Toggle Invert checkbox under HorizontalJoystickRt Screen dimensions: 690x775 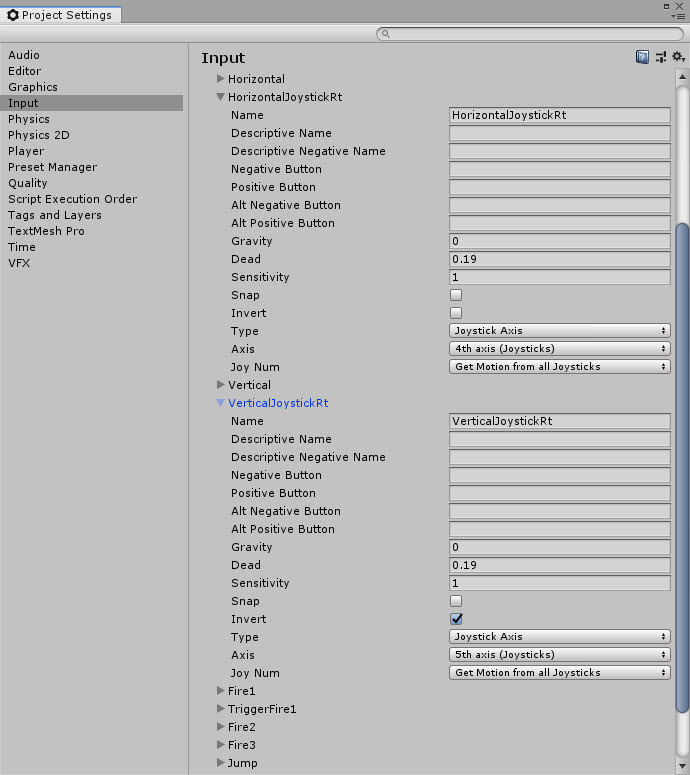point(456,313)
